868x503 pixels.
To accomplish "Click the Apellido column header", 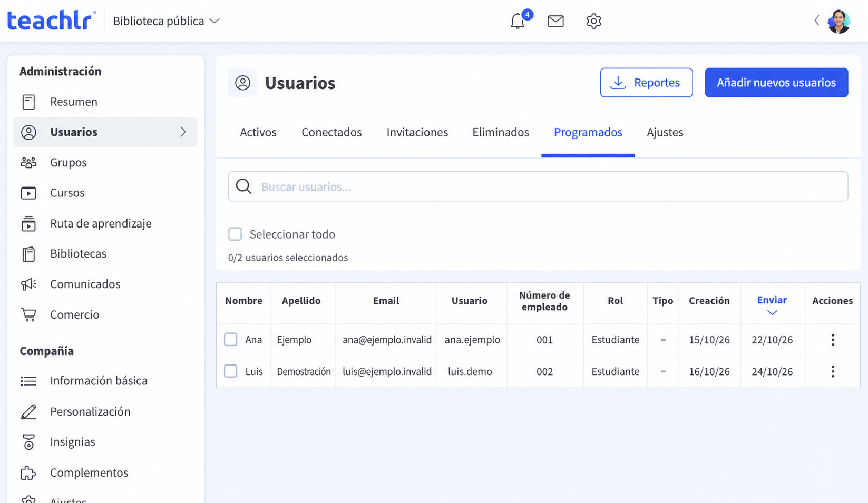I will (301, 301).
